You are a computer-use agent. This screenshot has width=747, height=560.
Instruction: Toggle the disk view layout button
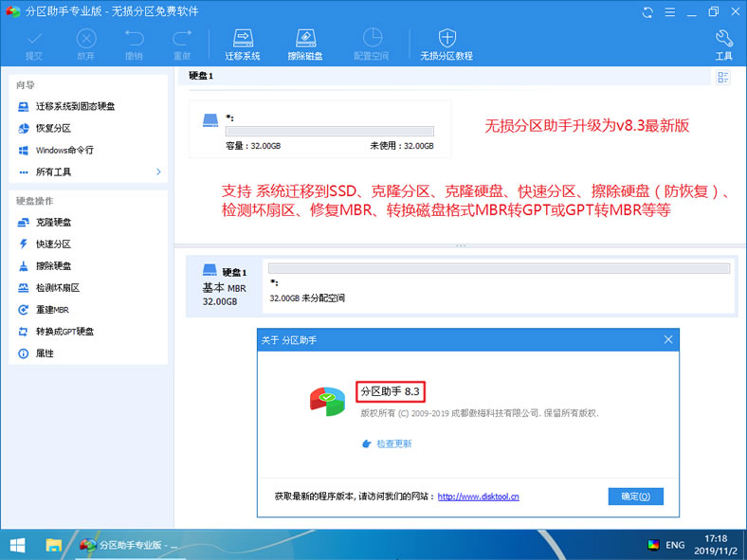tap(723, 77)
